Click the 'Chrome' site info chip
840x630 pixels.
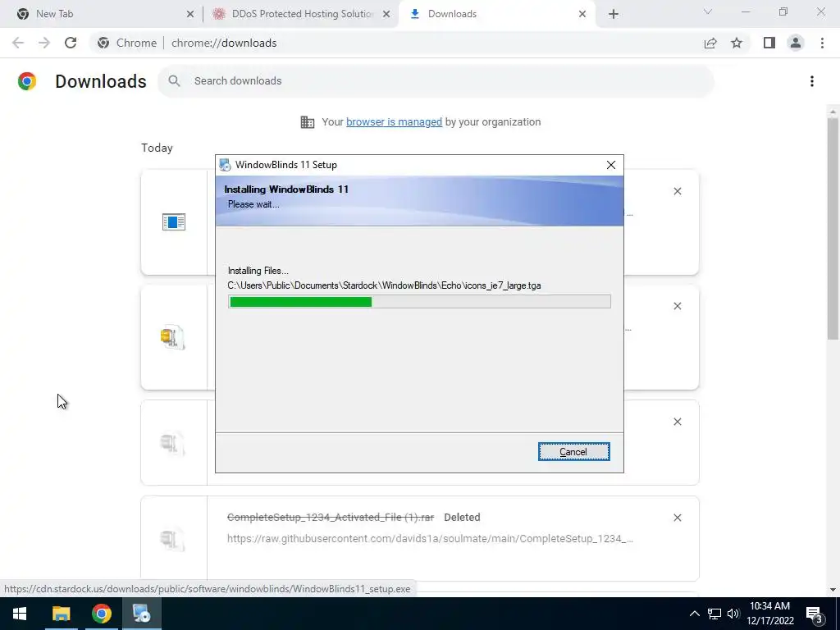pyautogui.click(x=128, y=43)
